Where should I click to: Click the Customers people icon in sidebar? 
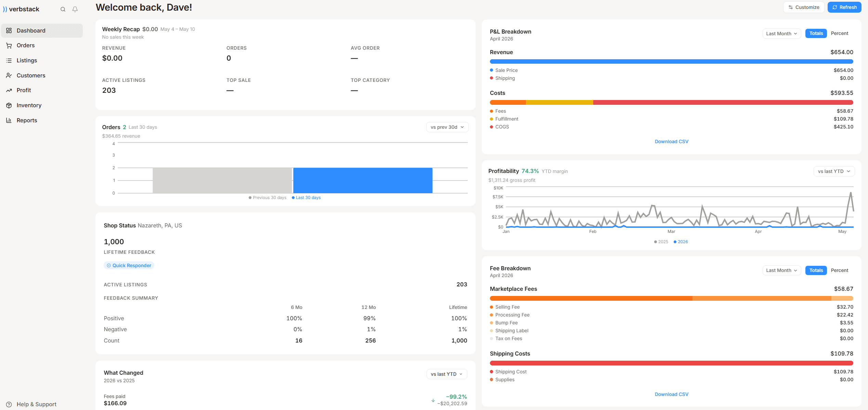pos(9,75)
